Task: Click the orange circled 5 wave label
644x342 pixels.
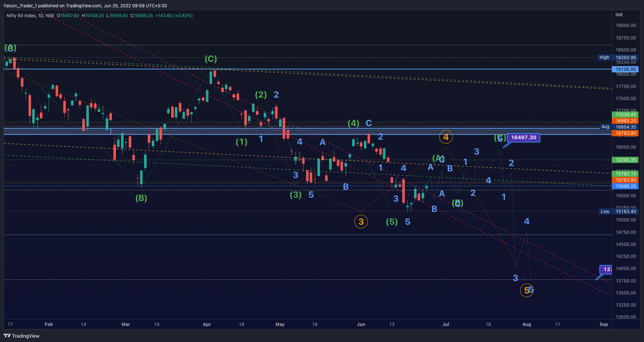Action: 527,290
